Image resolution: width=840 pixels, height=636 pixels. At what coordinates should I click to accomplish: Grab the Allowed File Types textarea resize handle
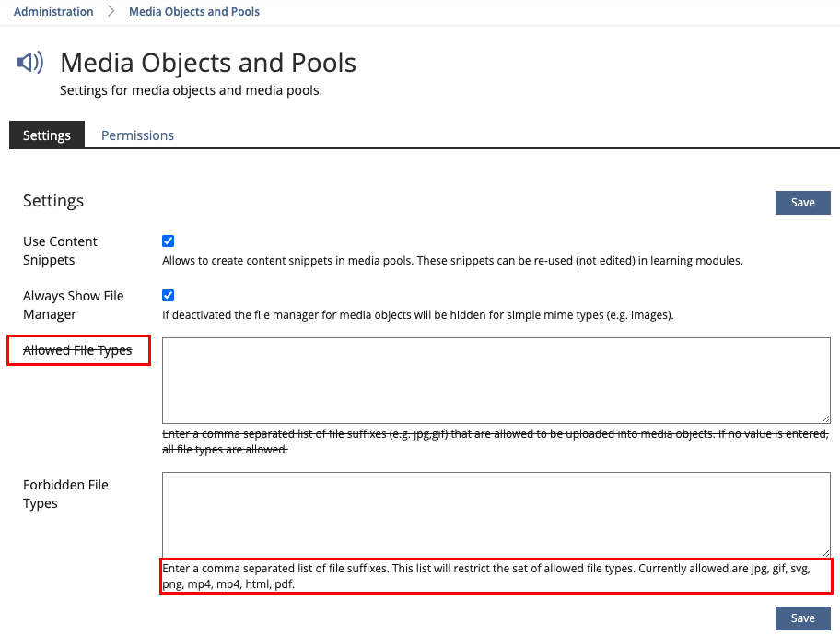[825, 418]
